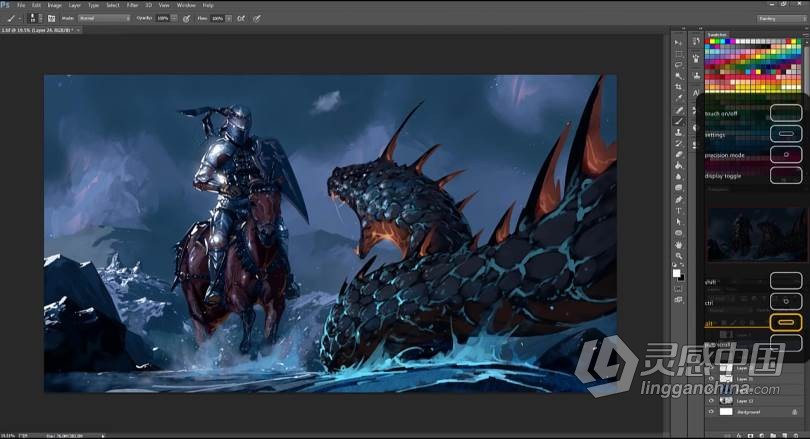Open the Swatches panel menu
The width and height of the screenshot is (810, 439).
(x=805, y=35)
